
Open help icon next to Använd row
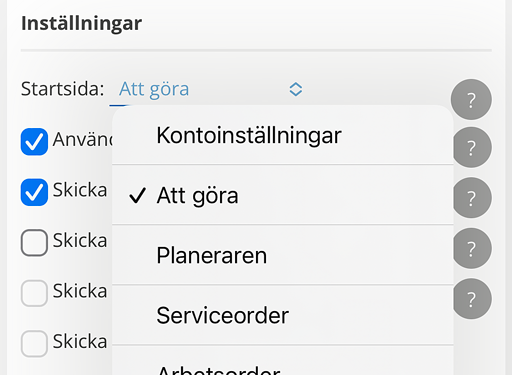[x=472, y=147]
